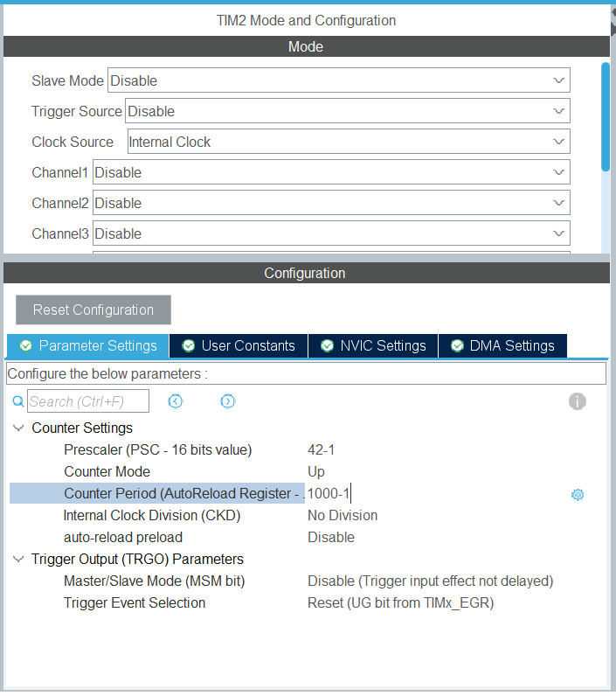The image size is (616, 696).
Task: Click the info icon in parameters panel
Action: pyautogui.click(x=577, y=401)
